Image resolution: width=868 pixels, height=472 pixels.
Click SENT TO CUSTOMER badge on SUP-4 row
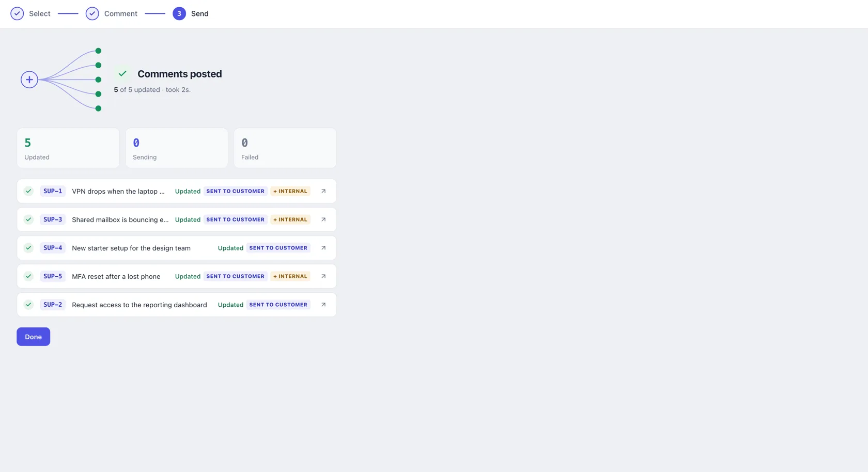(278, 248)
